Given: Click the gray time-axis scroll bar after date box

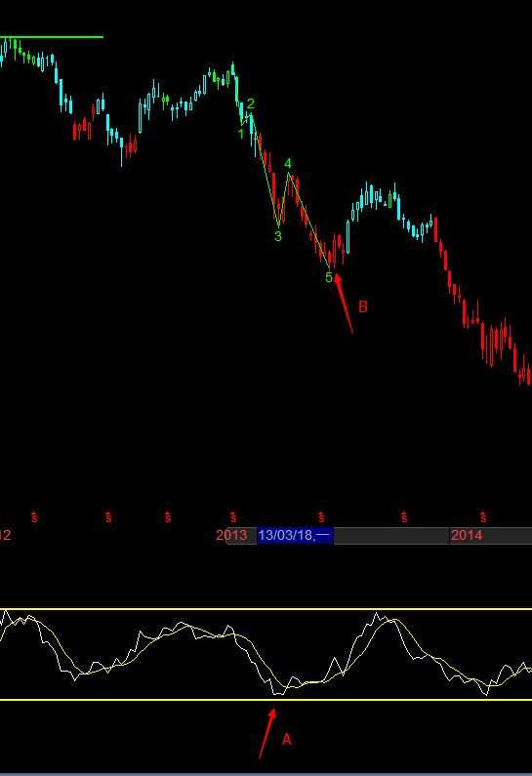Looking at the screenshot, I should 391,536.
